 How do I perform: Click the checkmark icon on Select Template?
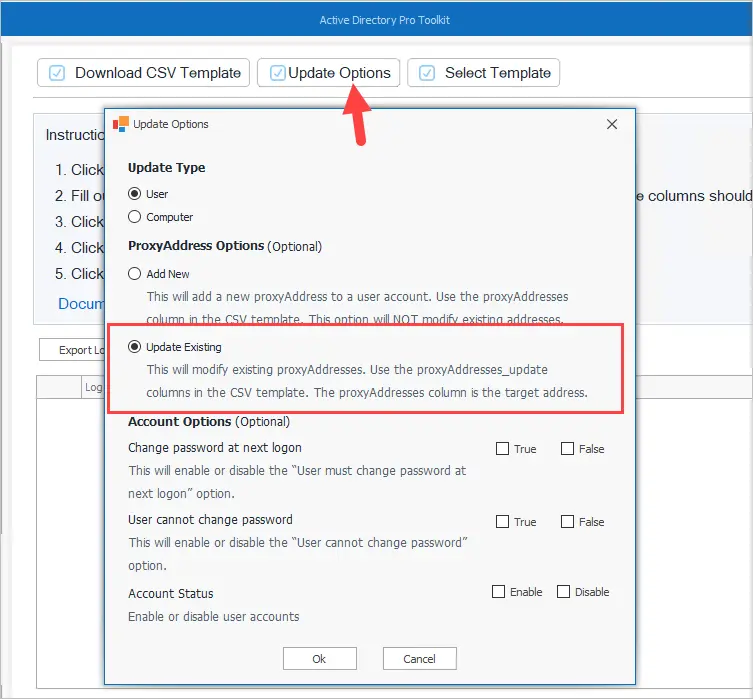tap(427, 73)
